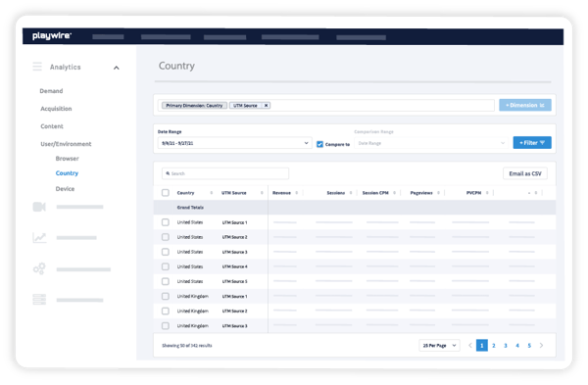
Task: Select page 1 in pagination
Action: click(x=482, y=345)
